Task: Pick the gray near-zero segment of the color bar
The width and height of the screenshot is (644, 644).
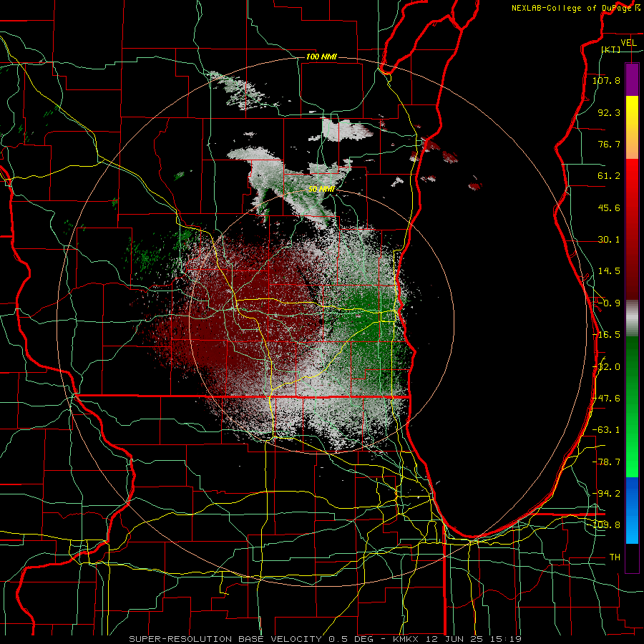Action: tap(632, 318)
